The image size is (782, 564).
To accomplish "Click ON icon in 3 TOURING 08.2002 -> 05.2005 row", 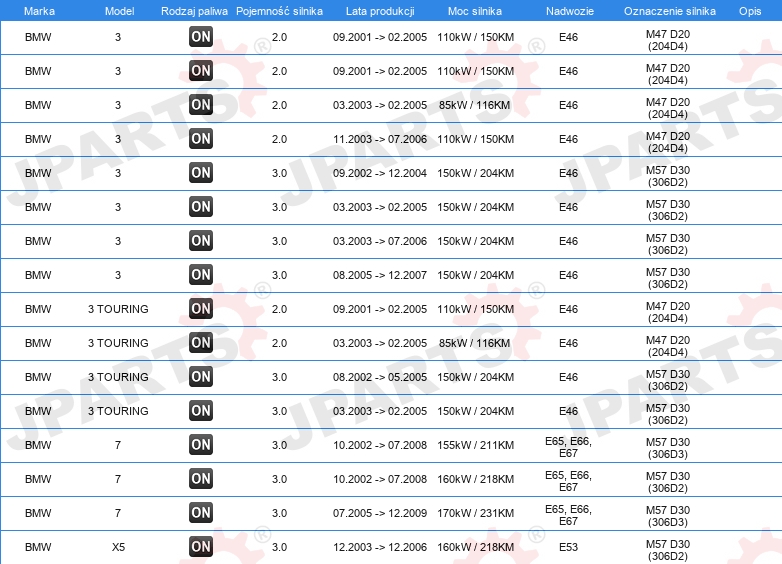I will click(x=201, y=376).
